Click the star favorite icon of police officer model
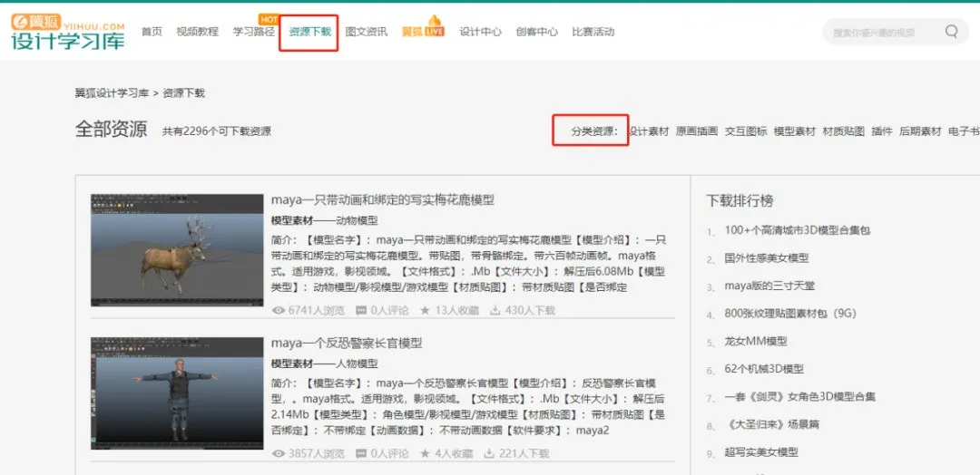Screen dimensions: 980x475 point(425,454)
